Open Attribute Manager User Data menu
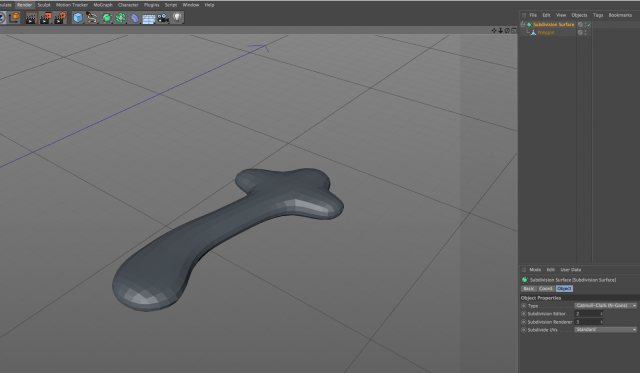 571,270
